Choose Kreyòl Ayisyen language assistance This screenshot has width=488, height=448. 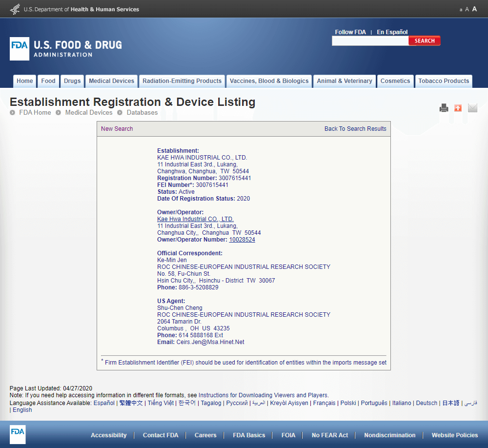tap(289, 403)
